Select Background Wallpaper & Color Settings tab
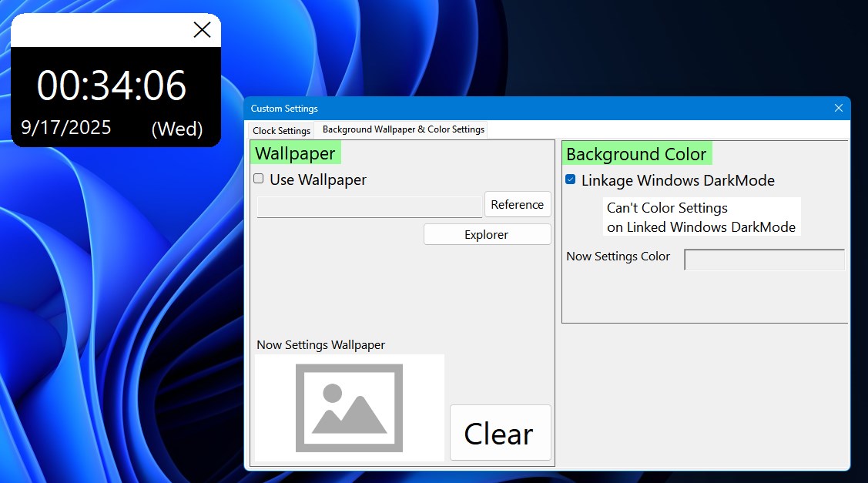The width and height of the screenshot is (868, 483). coord(403,129)
